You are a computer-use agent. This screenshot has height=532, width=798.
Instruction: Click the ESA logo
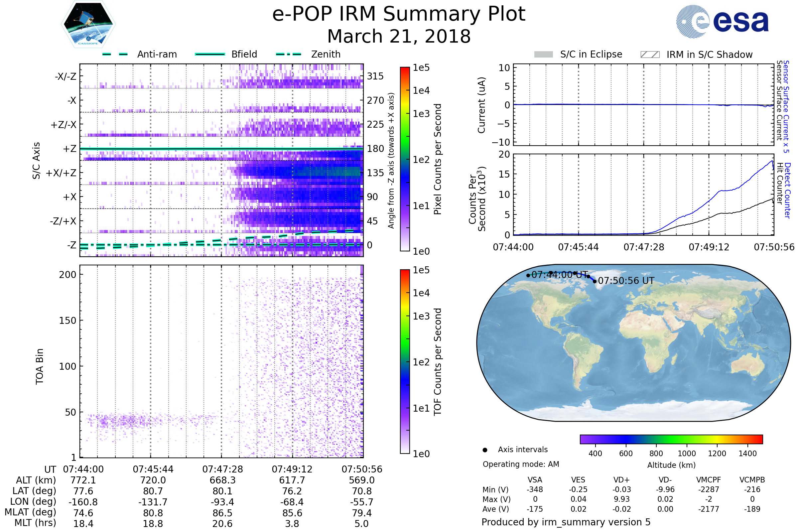[x=722, y=21]
